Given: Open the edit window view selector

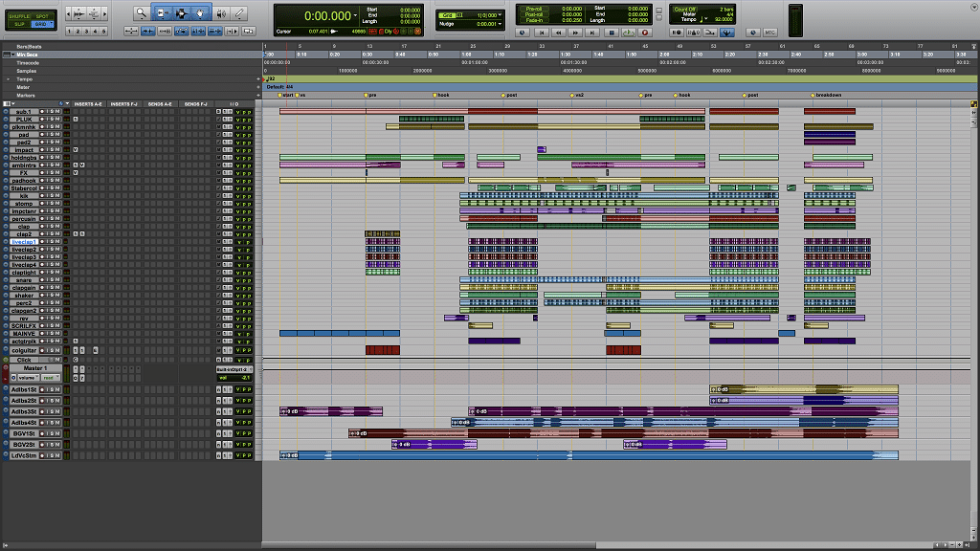Looking at the screenshot, I should (x=9, y=103).
